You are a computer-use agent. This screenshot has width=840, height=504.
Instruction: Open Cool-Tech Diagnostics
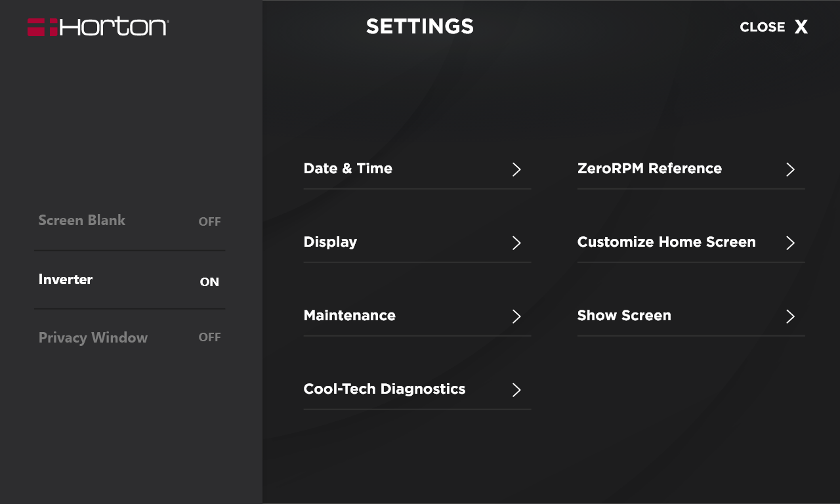coord(384,389)
